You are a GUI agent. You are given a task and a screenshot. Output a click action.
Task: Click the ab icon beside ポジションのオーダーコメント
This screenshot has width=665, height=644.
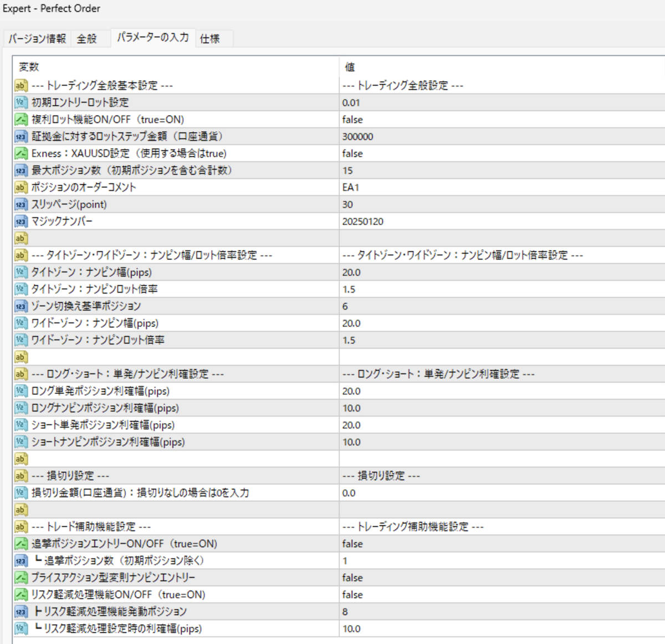[20, 187]
